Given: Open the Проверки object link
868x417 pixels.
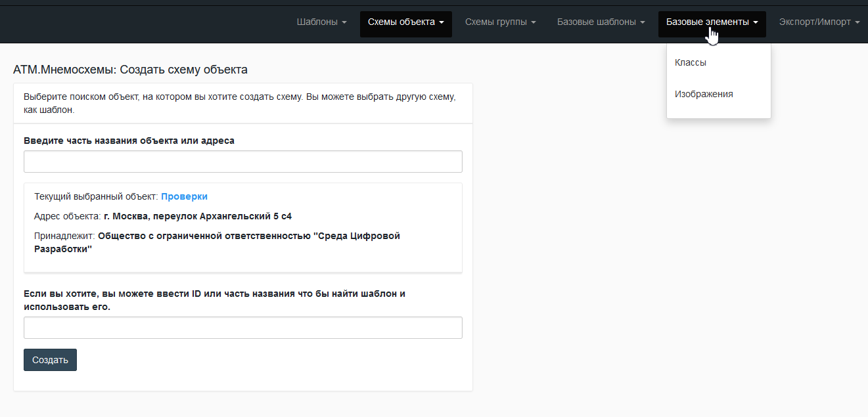Looking at the screenshot, I should coord(184,196).
